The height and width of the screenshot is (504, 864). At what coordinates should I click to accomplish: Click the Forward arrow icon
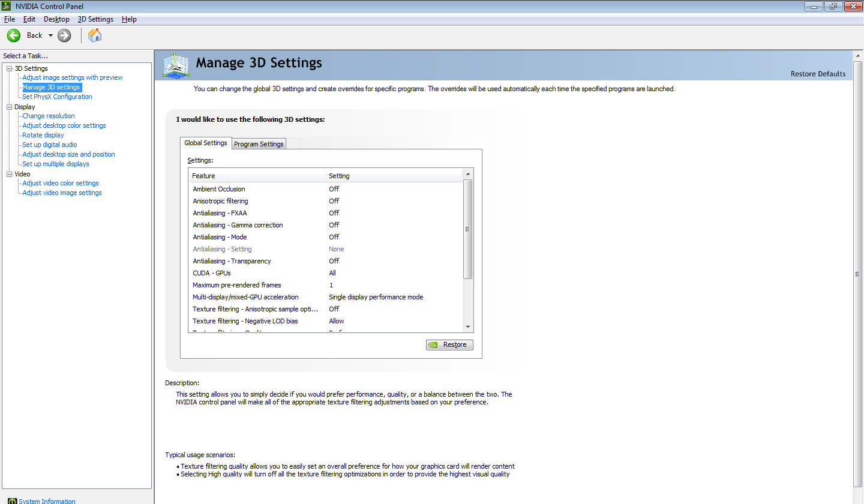(x=64, y=35)
